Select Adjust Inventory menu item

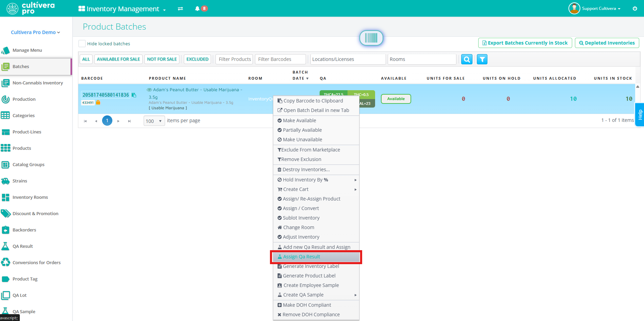[x=316, y=237]
